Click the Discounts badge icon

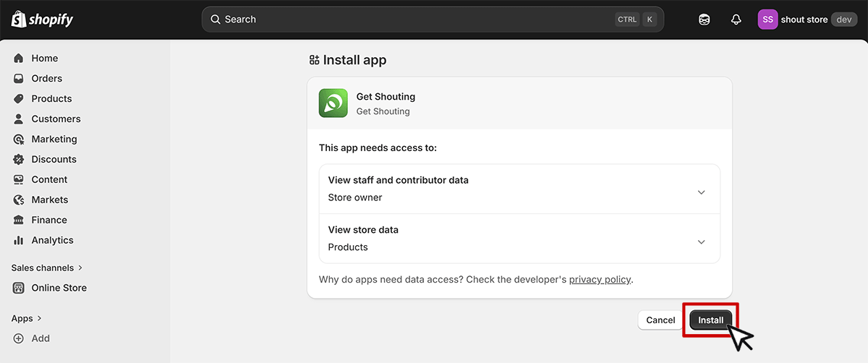pyautogui.click(x=19, y=160)
